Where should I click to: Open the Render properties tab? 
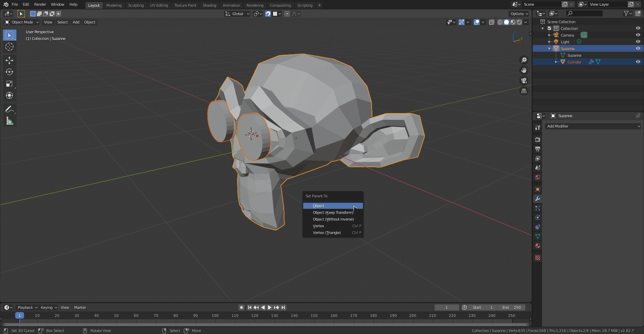click(538, 140)
